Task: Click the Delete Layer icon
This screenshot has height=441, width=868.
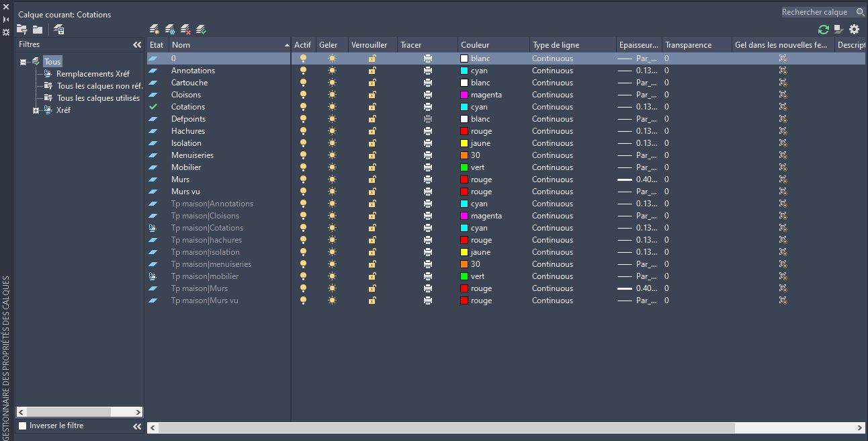Action: pos(185,30)
